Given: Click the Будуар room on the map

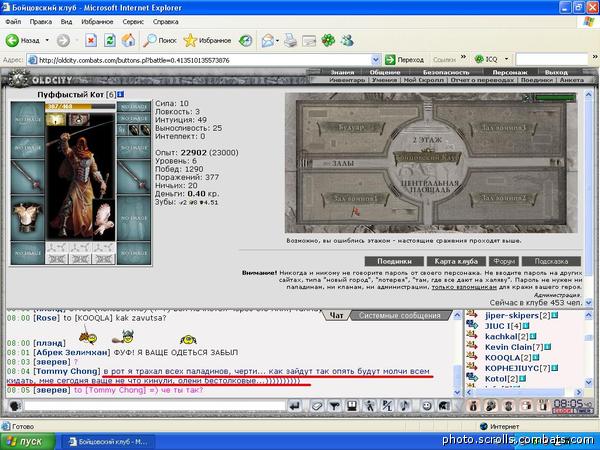Looking at the screenshot, I should (351, 127).
